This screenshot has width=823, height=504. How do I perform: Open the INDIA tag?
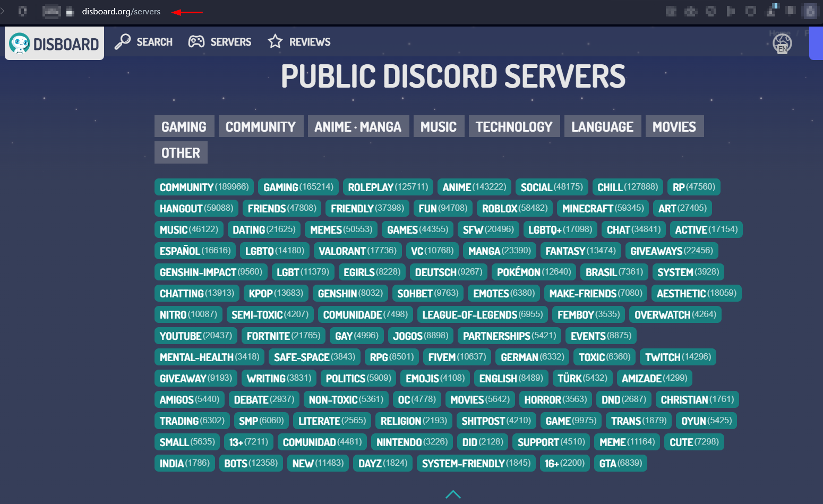click(185, 463)
